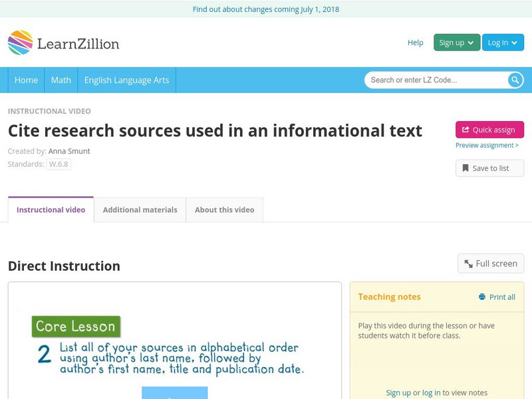This screenshot has width=532, height=399.
Task: Switch to the Additional materials tab
Action: click(140, 209)
